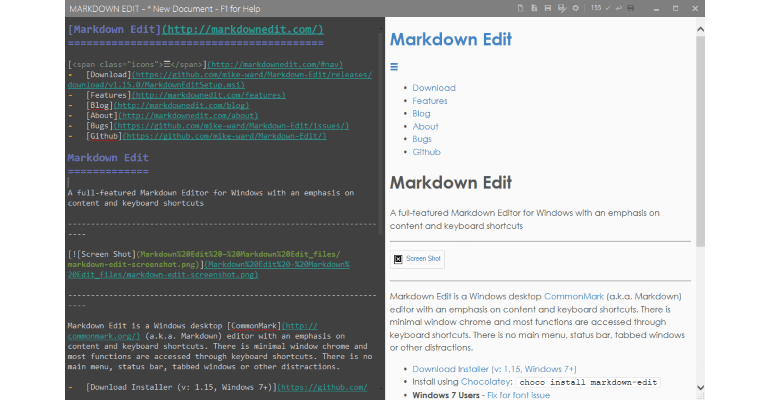Go to the Blog link in preview
Screen dimensions: 770x400
(421, 114)
